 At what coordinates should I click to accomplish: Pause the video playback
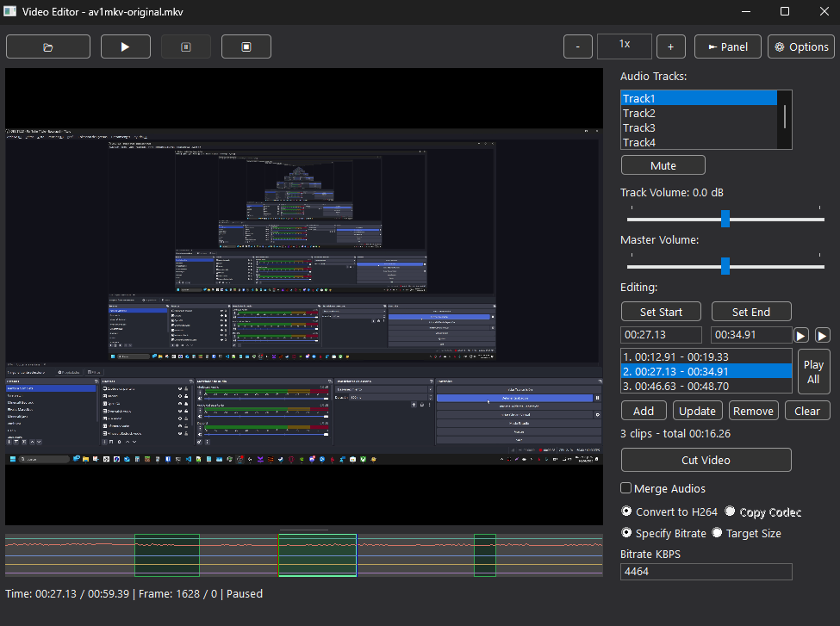tap(186, 46)
